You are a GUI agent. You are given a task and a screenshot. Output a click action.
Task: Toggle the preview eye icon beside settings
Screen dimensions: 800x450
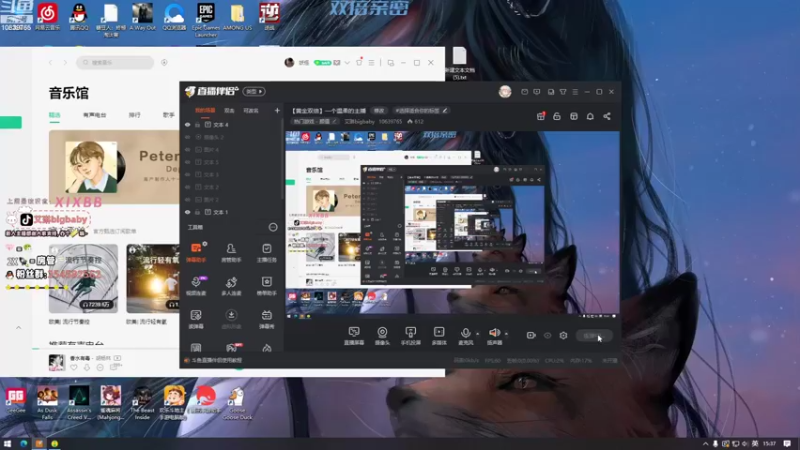[547, 335]
